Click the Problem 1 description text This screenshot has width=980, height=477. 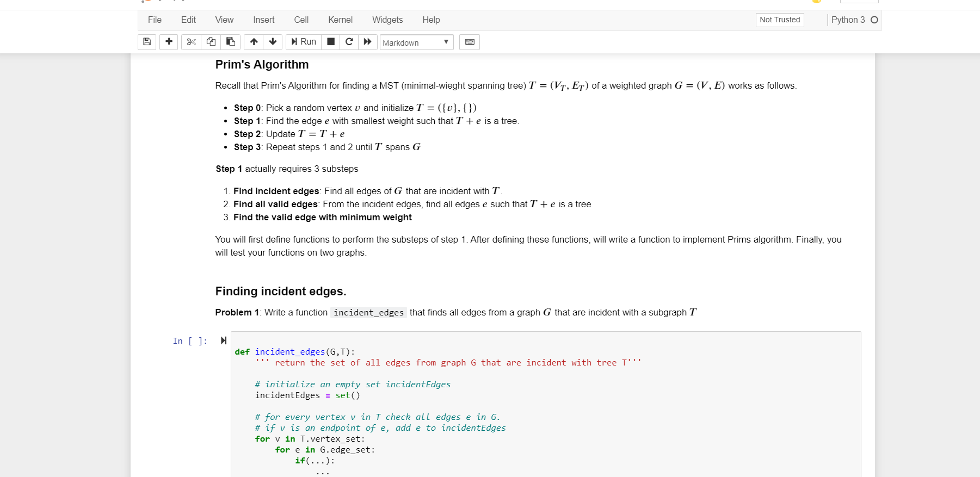tap(455, 313)
